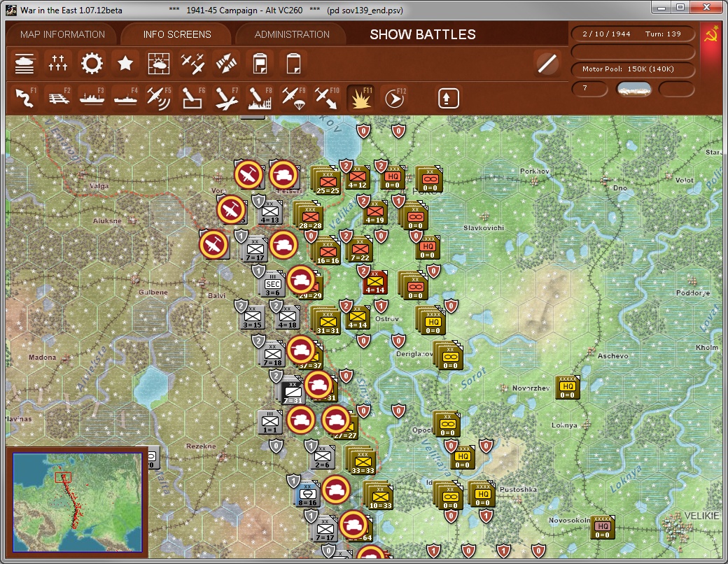Image resolution: width=728 pixels, height=564 pixels.
Task: Select the black 7=31 unit stack
Action: pos(292,391)
